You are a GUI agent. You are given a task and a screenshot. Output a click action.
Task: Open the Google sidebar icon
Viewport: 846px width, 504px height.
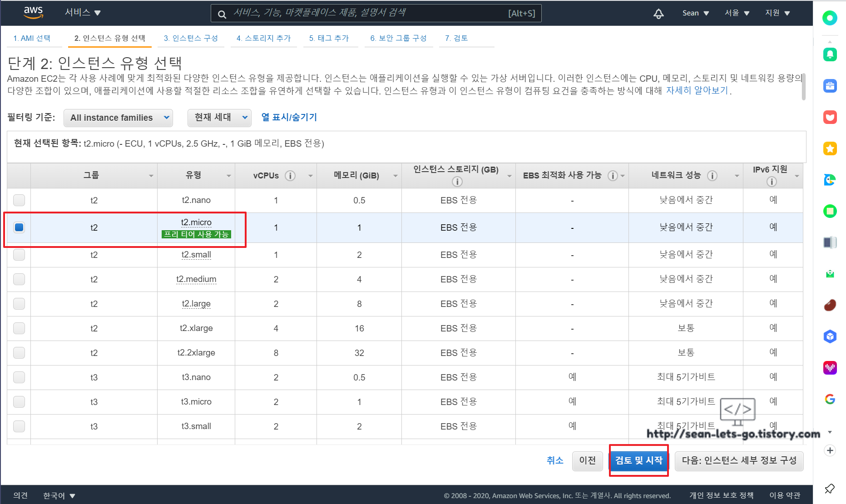(x=830, y=399)
